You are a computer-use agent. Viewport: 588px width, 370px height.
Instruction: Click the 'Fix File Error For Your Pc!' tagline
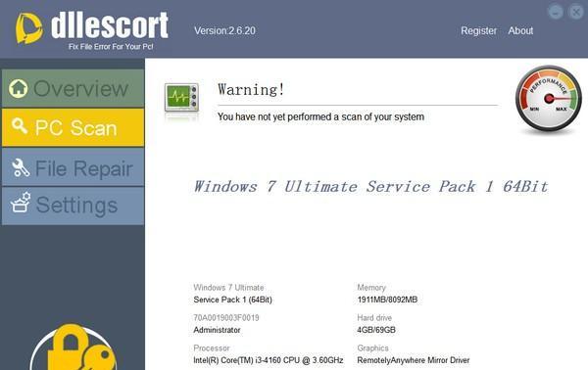111,47
